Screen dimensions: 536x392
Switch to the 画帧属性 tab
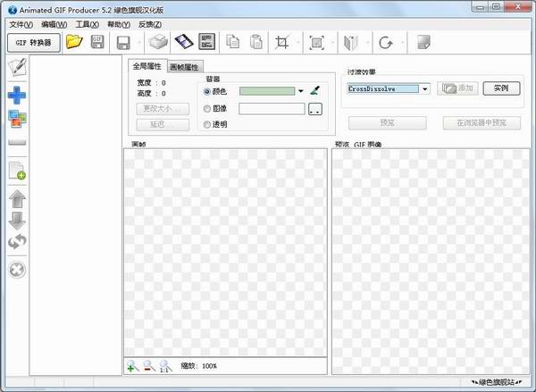185,67
